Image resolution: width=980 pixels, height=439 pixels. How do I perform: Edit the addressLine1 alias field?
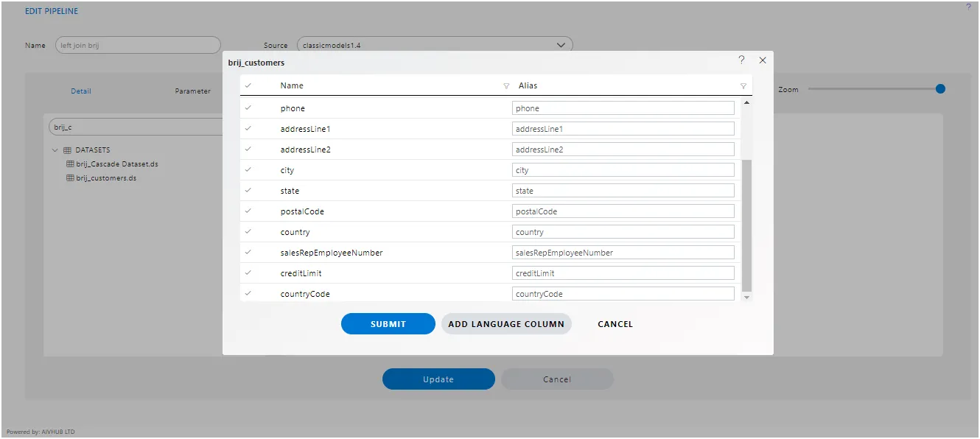[623, 129]
